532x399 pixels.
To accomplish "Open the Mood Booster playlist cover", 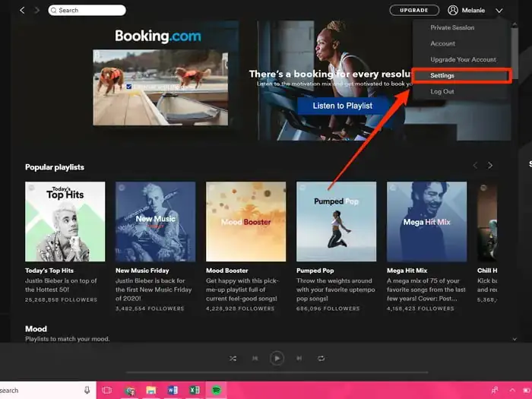I will 245,221.
